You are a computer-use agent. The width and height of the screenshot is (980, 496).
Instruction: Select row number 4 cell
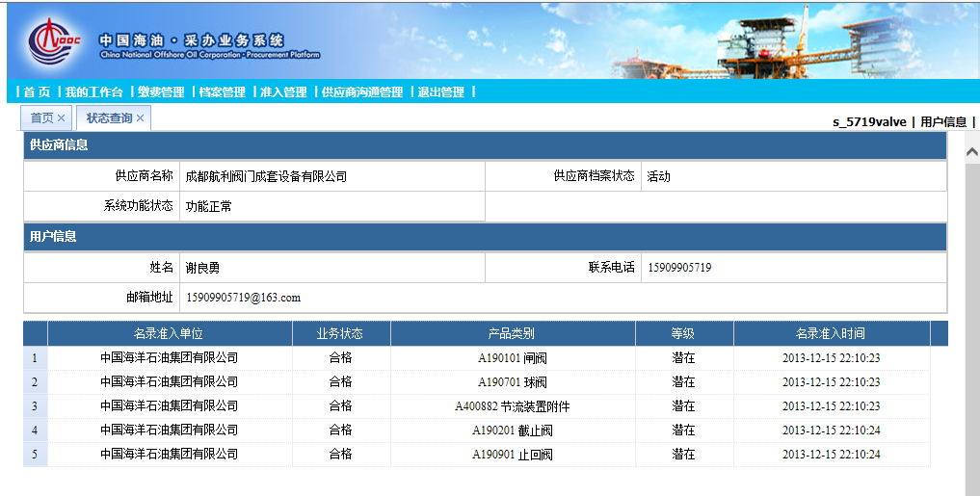click(x=35, y=430)
